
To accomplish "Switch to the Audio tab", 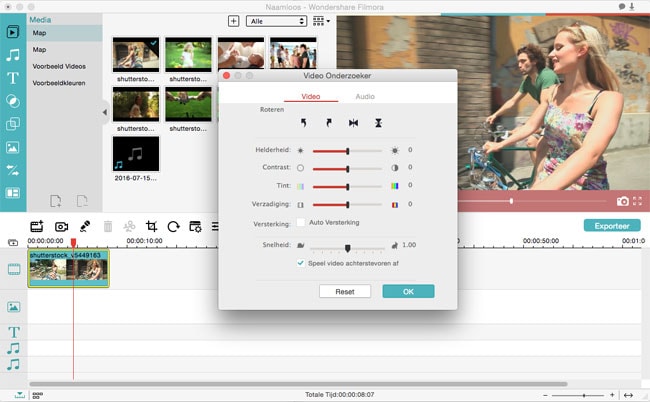I will click(365, 97).
